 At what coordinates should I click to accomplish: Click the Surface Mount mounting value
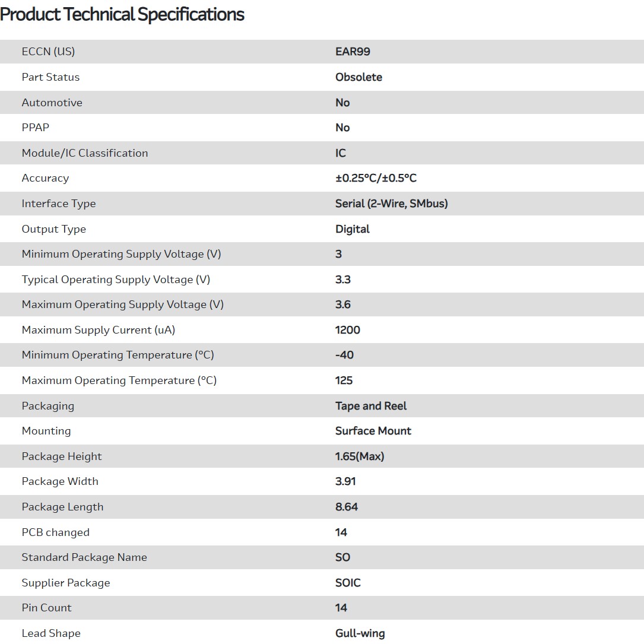click(373, 431)
